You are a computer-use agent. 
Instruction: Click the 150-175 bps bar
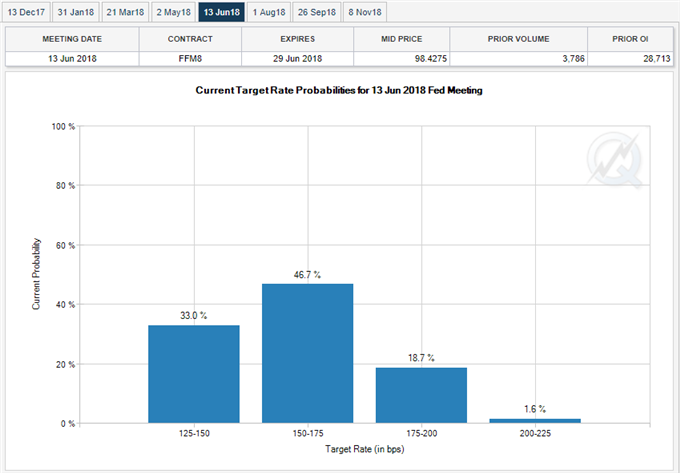[x=307, y=354]
